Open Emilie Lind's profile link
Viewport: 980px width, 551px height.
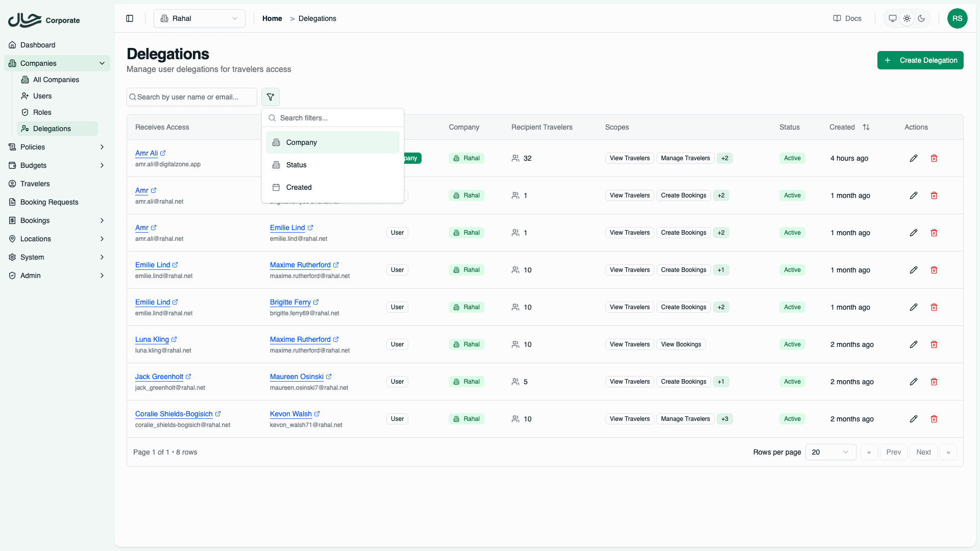(153, 265)
